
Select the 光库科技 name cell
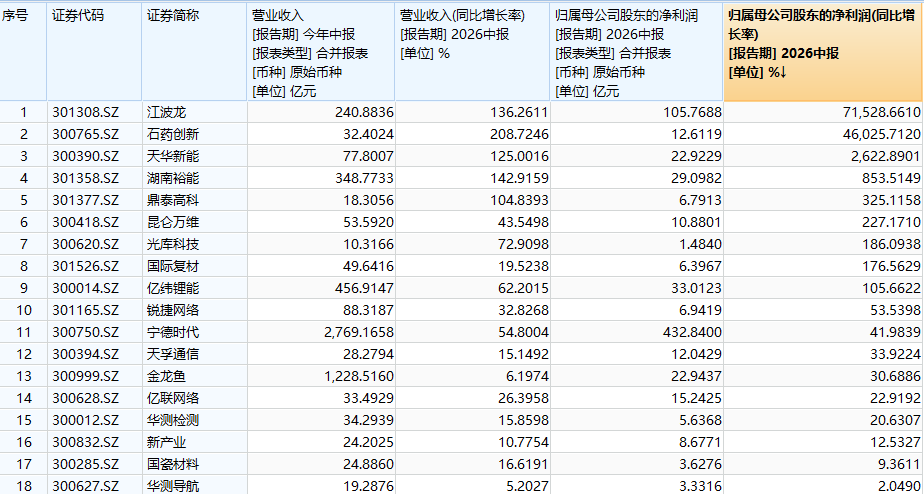point(173,244)
